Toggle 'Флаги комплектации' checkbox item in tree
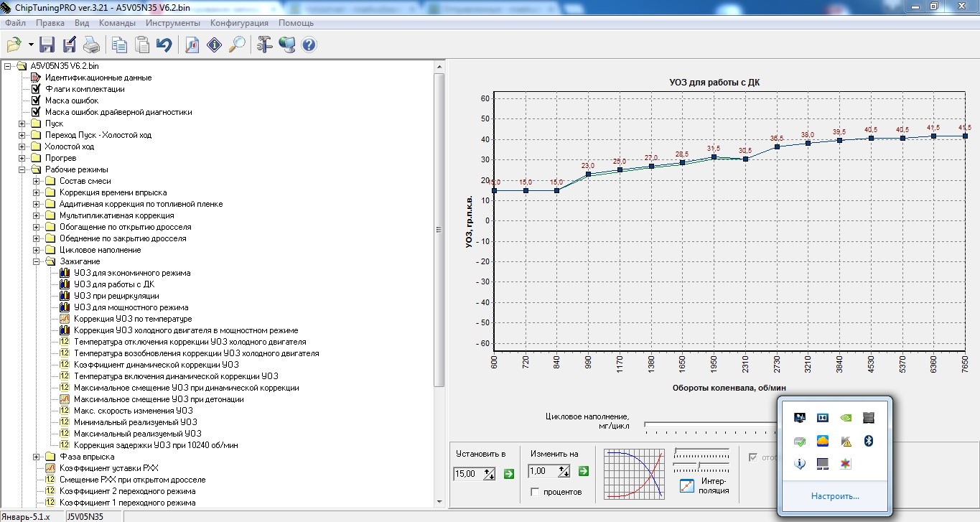The height and width of the screenshot is (522, 980). pos(36,89)
